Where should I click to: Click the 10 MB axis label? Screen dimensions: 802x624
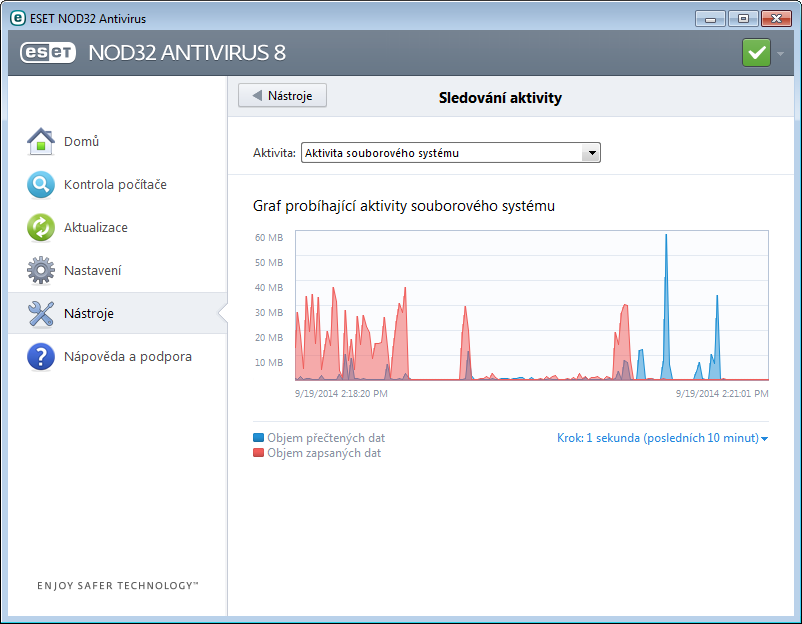click(269, 363)
